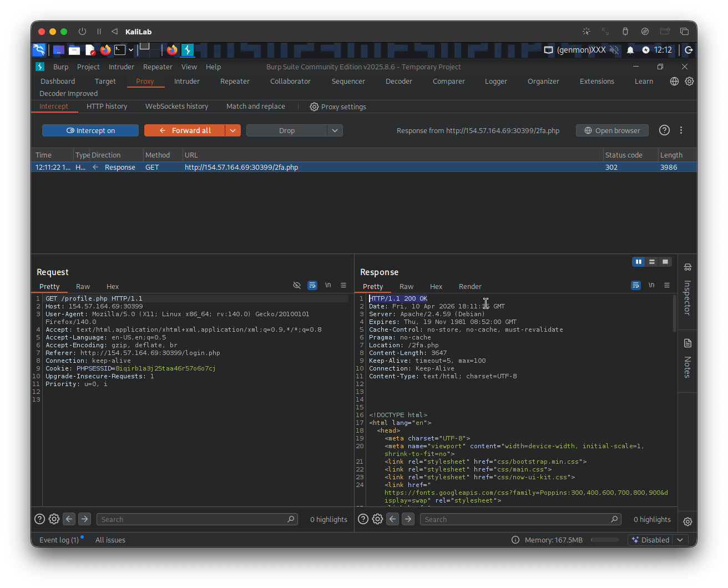Launch Firefox from the Kali taskbar
The image size is (728, 588).
click(105, 50)
